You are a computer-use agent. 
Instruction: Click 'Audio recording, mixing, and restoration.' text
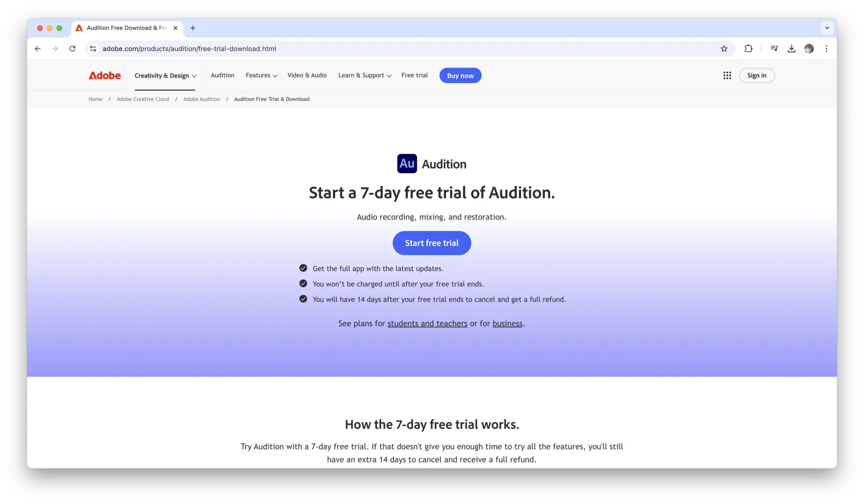pyautogui.click(x=432, y=217)
